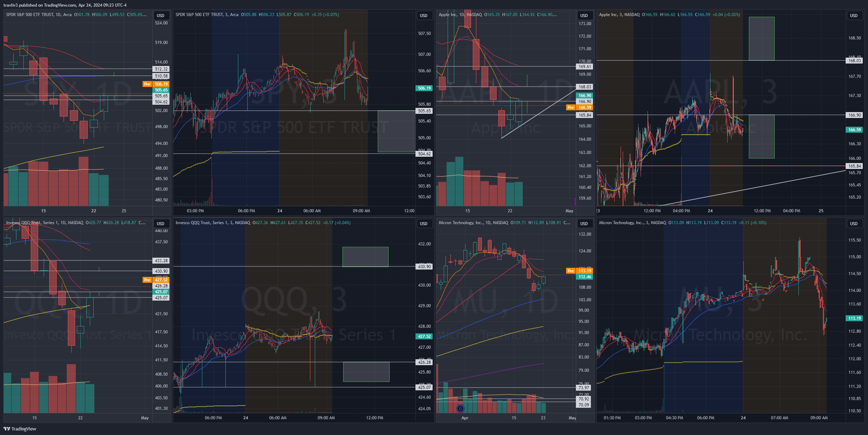This screenshot has width=868, height=435.
Task: Select the lower box below 426.28 on QQQ 3-minute
Action: 366,372
